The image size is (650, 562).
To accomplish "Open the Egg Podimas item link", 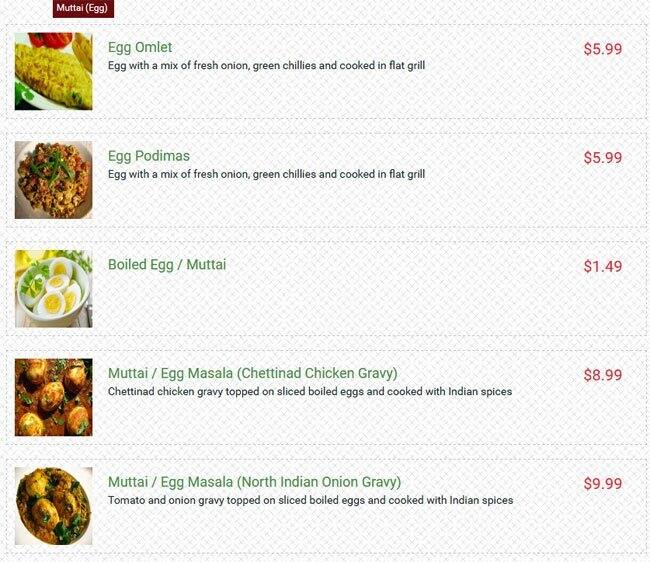I will click(x=149, y=156).
